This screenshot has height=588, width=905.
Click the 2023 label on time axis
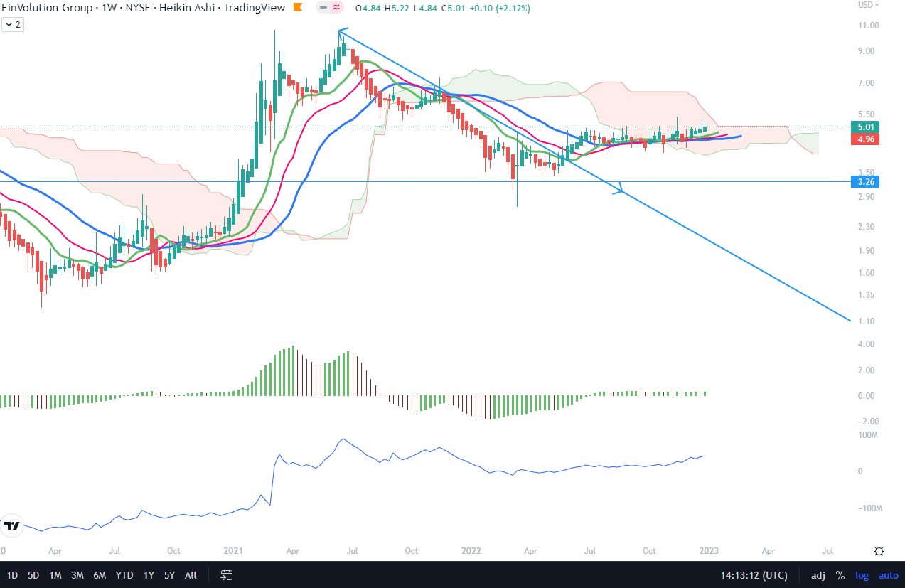[x=709, y=551]
